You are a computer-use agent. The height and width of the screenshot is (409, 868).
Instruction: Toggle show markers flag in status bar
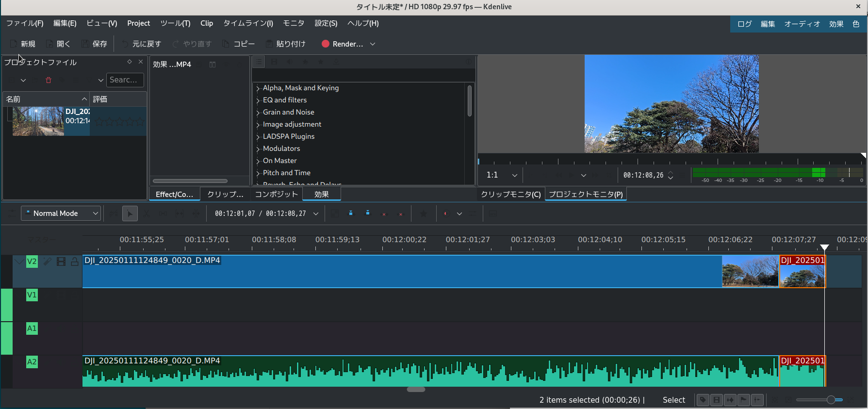click(744, 400)
